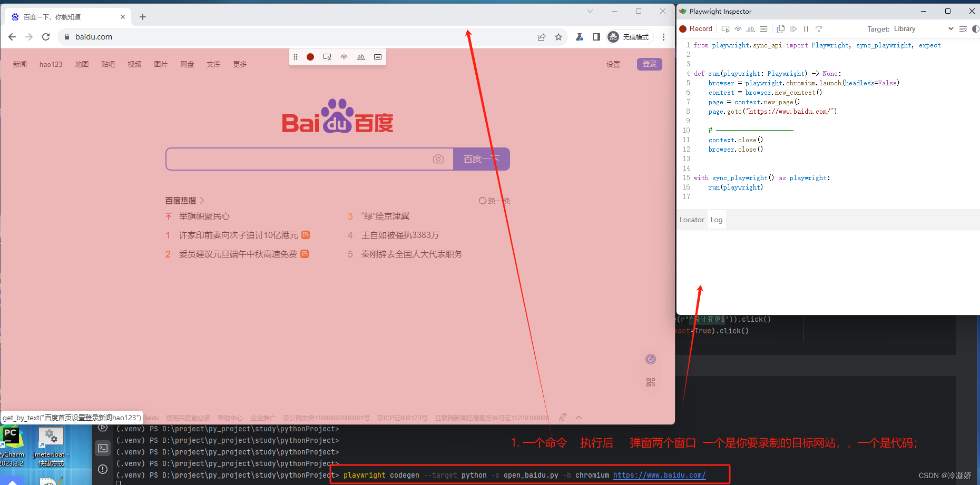Click Pick locator icon in browser overlay toolbar

327,57
